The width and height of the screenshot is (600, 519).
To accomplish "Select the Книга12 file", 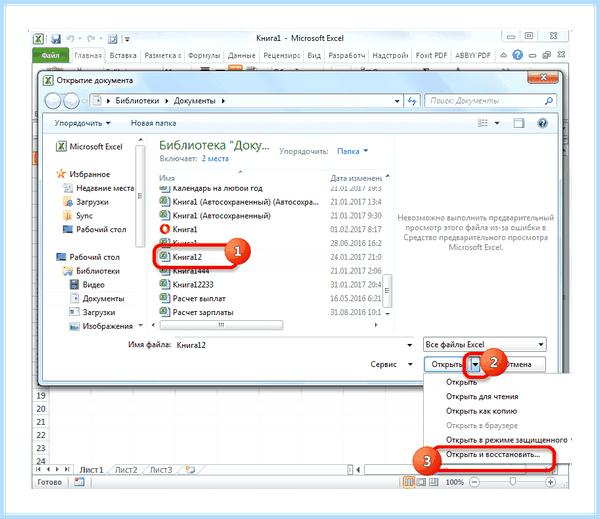I will [x=181, y=257].
